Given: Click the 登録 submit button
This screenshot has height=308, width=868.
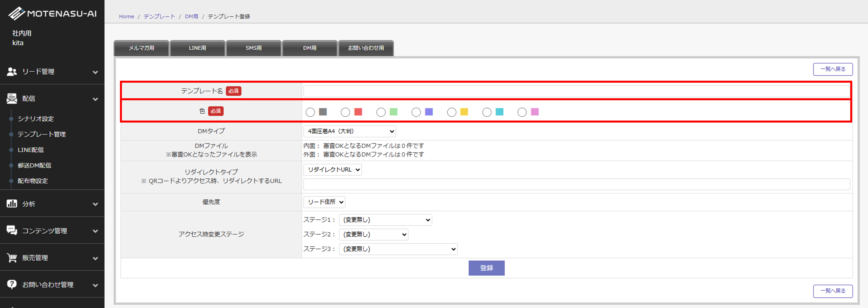Looking at the screenshot, I should 486,268.
